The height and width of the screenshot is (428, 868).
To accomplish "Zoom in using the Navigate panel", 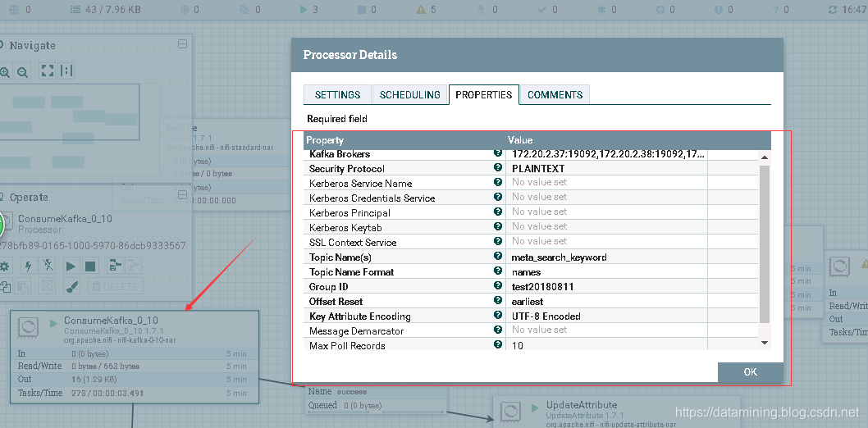I will (5, 72).
